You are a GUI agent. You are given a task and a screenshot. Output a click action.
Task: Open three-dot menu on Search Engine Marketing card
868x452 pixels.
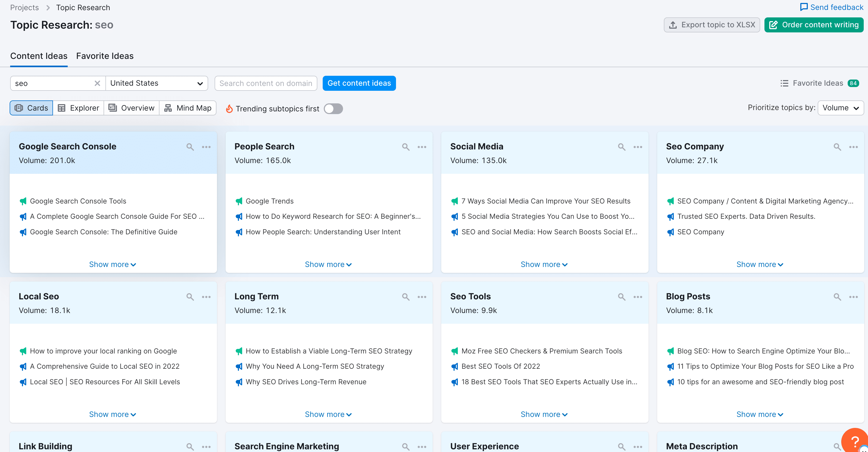tap(422, 447)
